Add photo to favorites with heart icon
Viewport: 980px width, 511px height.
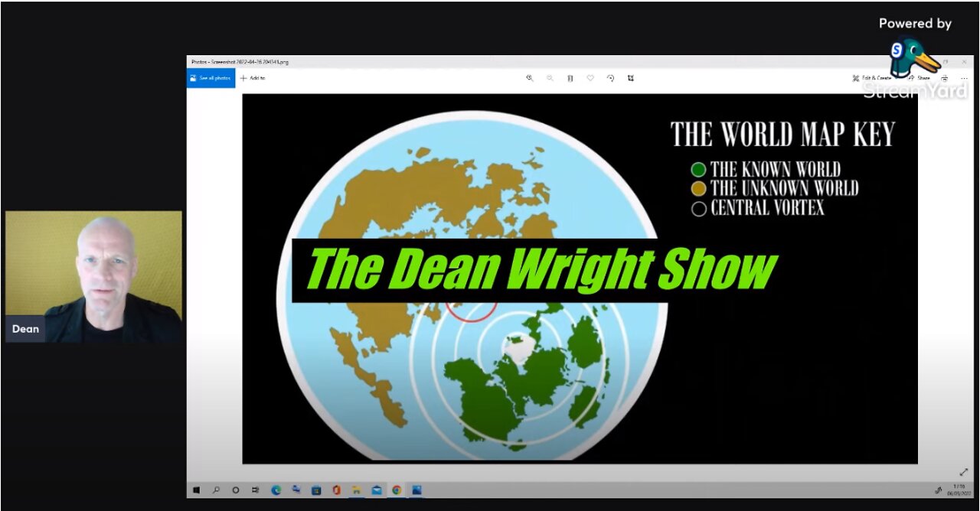(590, 78)
